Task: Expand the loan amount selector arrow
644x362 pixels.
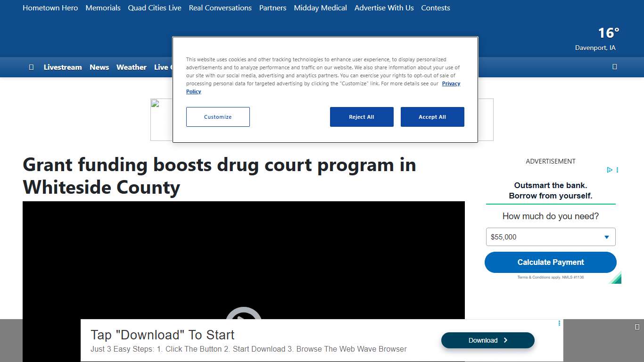Action: (x=607, y=237)
